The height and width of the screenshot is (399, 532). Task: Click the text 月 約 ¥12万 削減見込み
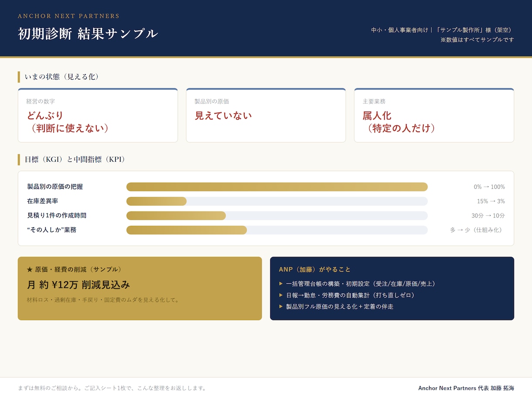click(x=78, y=285)
